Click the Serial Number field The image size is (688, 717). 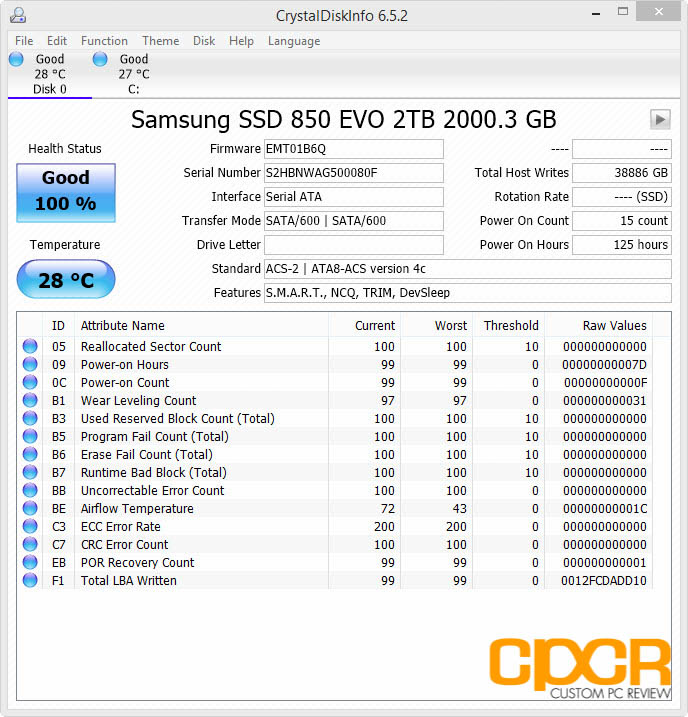(353, 173)
